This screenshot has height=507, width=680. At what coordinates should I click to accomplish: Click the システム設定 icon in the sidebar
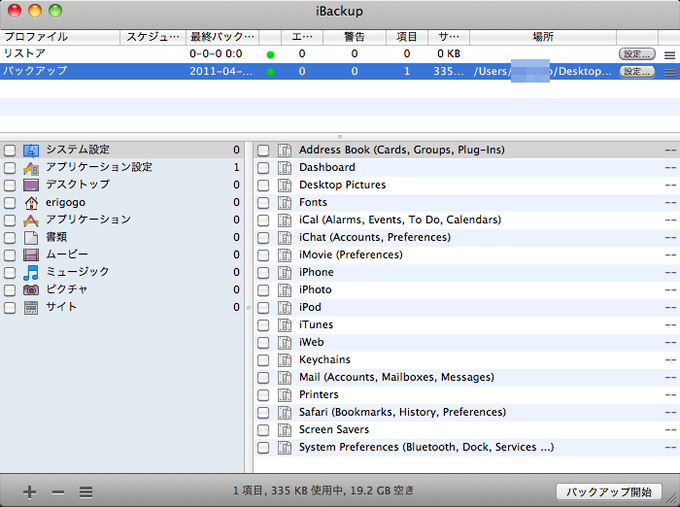tap(31, 150)
